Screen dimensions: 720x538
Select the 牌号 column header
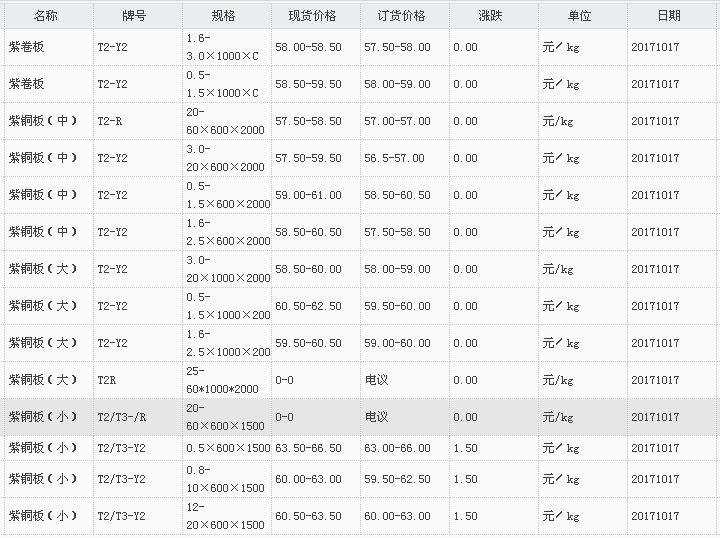click(134, 16)
